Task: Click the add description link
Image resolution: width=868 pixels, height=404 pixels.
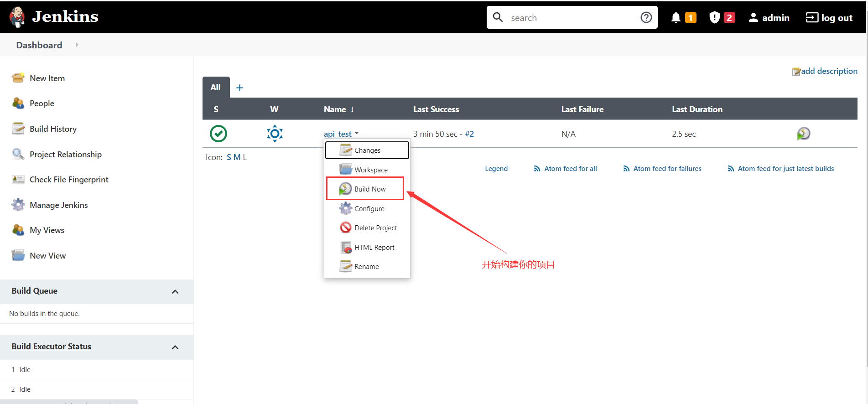Action: click(x=828, y=71)
